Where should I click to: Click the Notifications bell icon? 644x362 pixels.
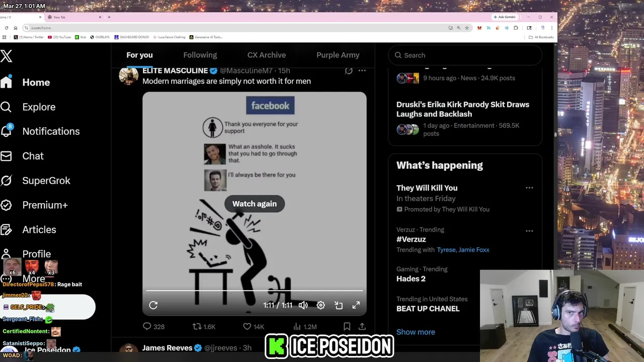(x=6, y=131)
